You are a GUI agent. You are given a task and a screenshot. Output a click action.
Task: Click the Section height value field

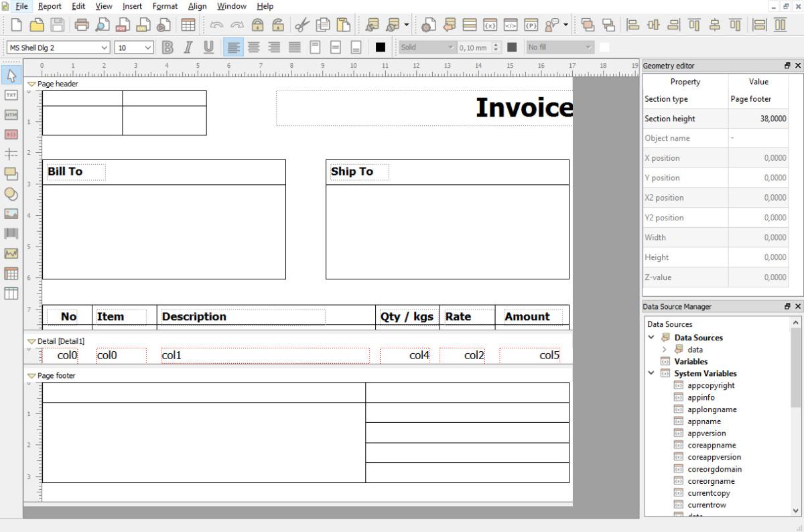pyautogui.click(x=758, y=119)
